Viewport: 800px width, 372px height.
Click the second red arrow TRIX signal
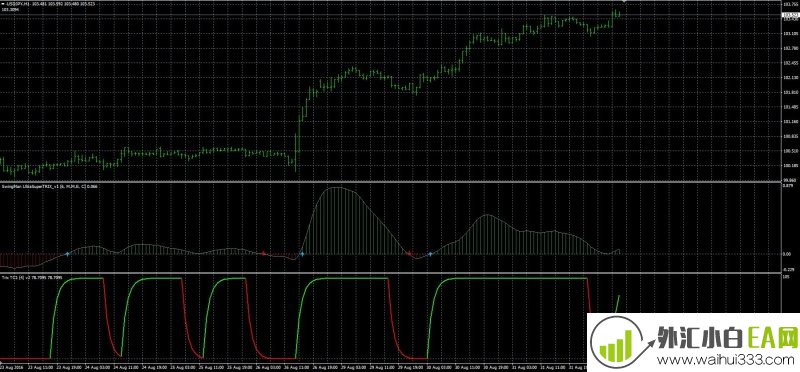point(409,253)
